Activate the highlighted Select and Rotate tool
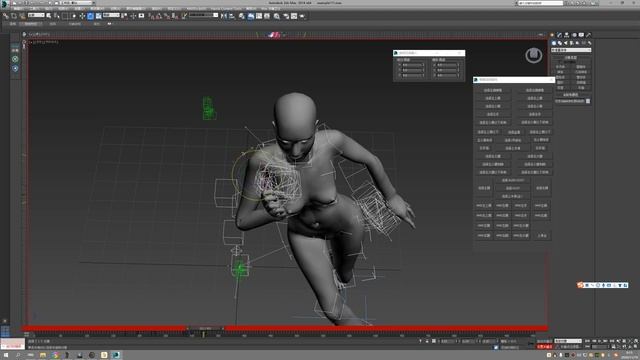Viewport: 640px width, 360px height. tap(90, 16)
